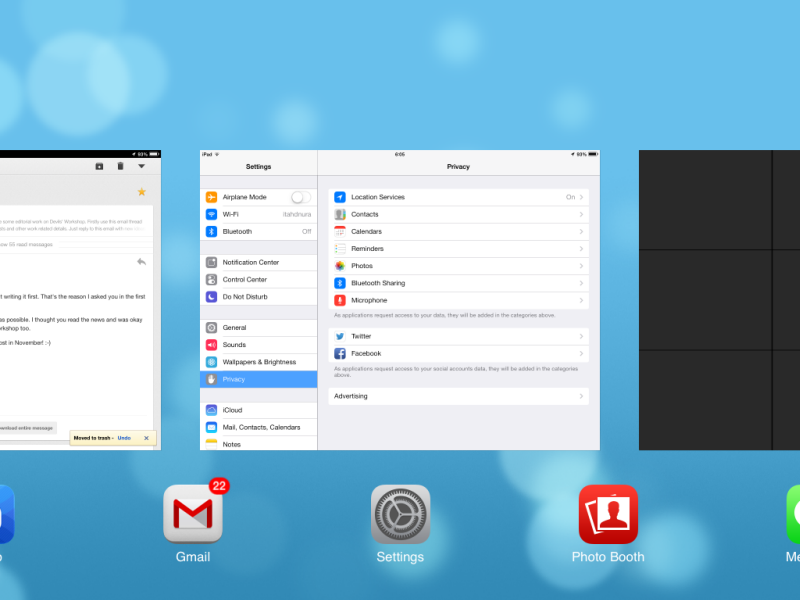Switch to the dark Photo Booth preview
The image size is (800, 600).
coord(719,300)
